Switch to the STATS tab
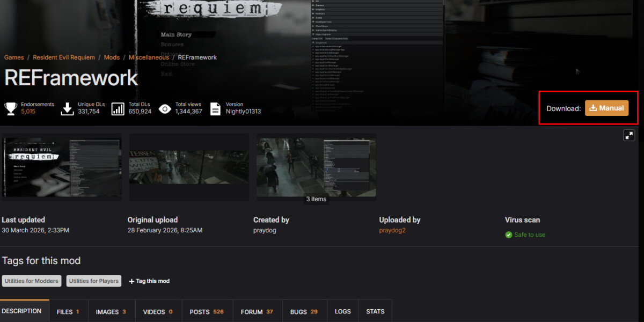Image resolution: width=644 pixels, height=322 pixels. coord(375,311)
